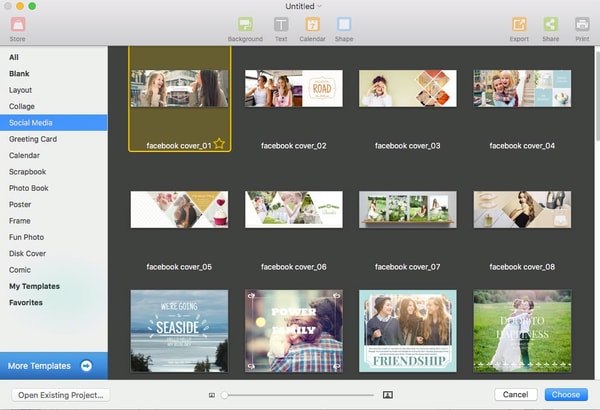
Task: Click the More Templates arrow icon
Action: [x=86, y=366]
